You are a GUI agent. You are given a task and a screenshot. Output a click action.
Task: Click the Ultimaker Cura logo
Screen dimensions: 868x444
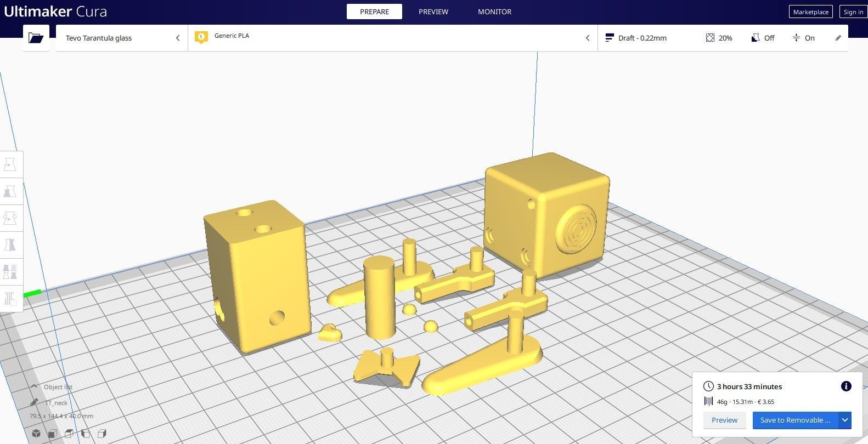[55, 12]
